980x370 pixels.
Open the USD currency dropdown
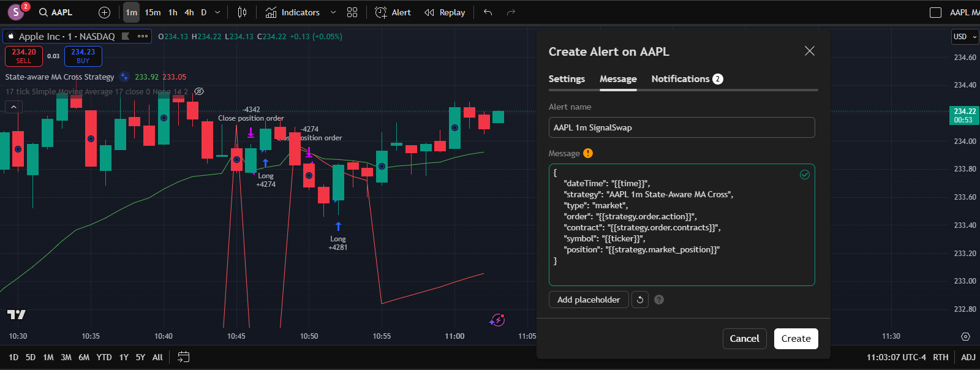pos(965,37)
